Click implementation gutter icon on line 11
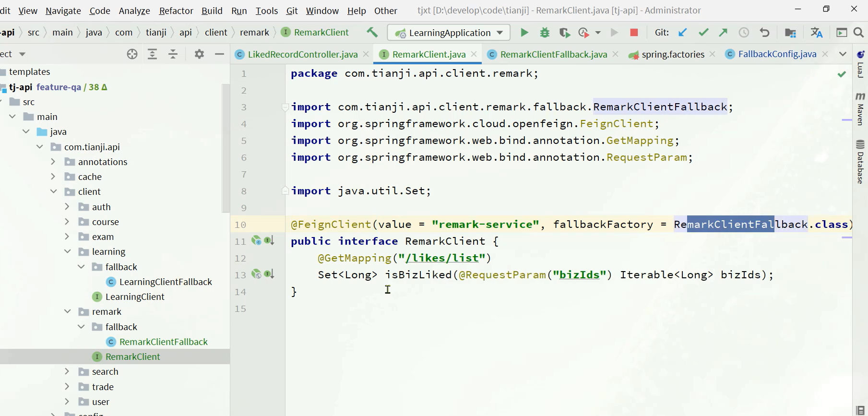 (x=256, y=240)
